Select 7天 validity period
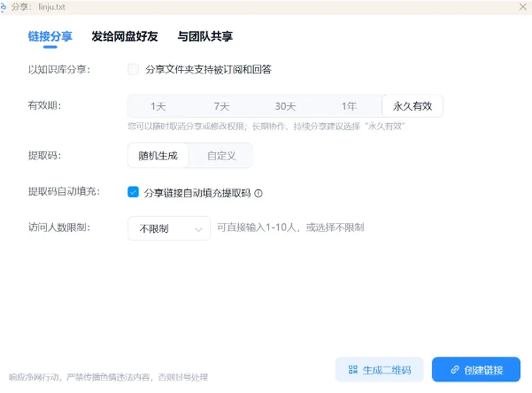 tap(222, 106)
